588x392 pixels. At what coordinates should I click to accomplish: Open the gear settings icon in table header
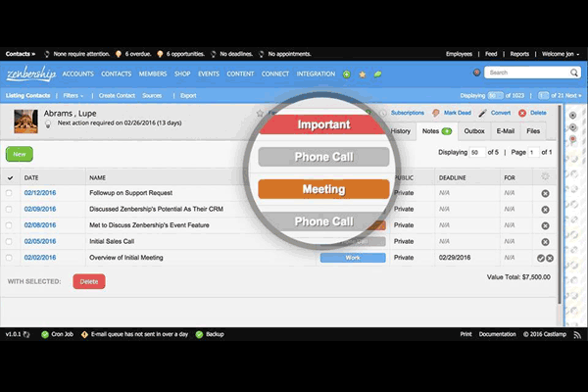coord(545,177)
